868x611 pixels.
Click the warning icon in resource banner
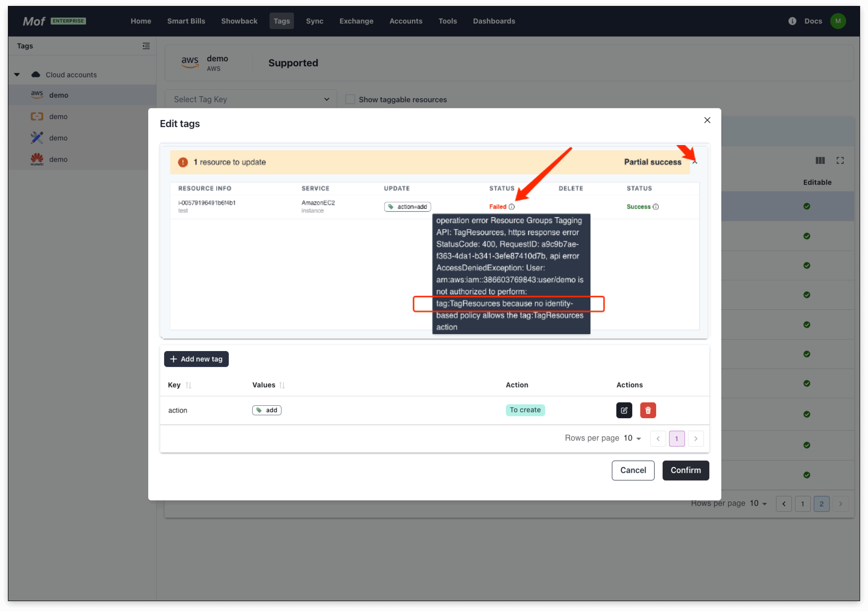coord(183,162)
